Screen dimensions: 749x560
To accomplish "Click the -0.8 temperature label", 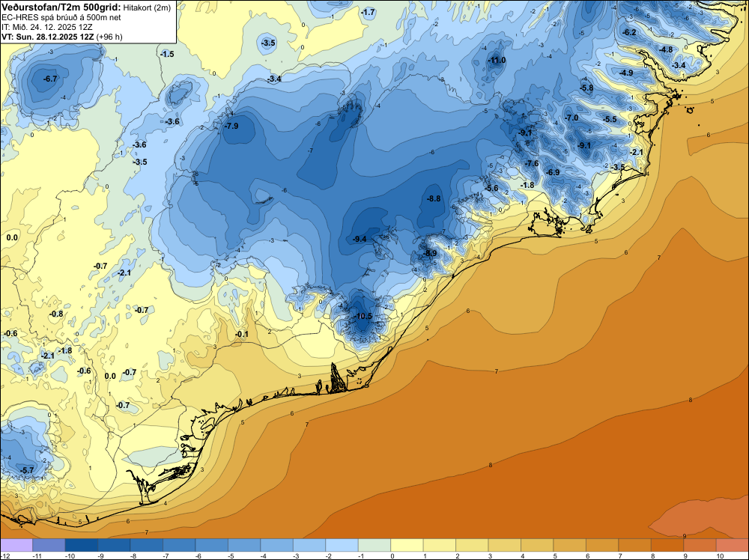I will coord(56,314).
